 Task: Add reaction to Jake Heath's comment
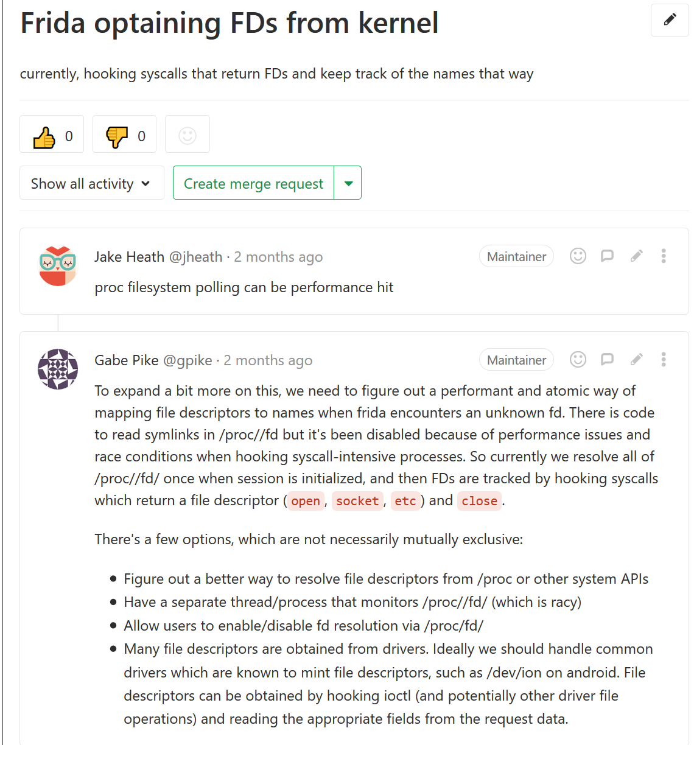[578, 256]
